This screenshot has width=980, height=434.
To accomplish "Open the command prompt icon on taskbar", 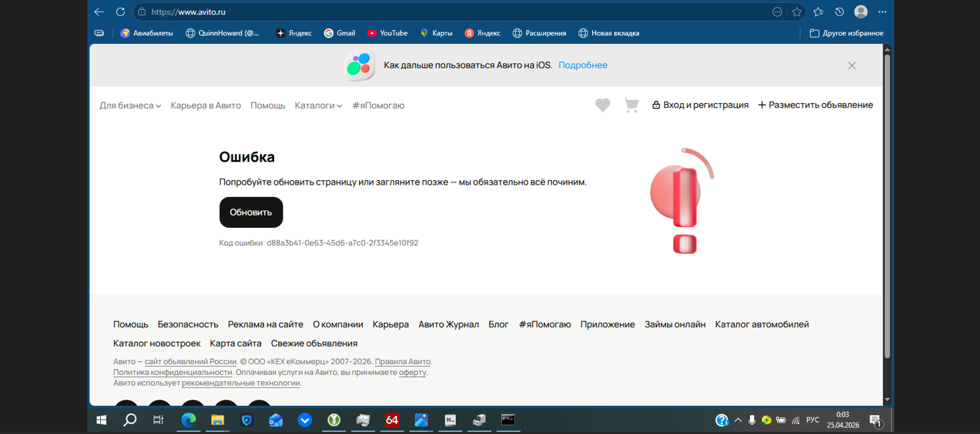I will pyautogui.click(x=508, y=420).
